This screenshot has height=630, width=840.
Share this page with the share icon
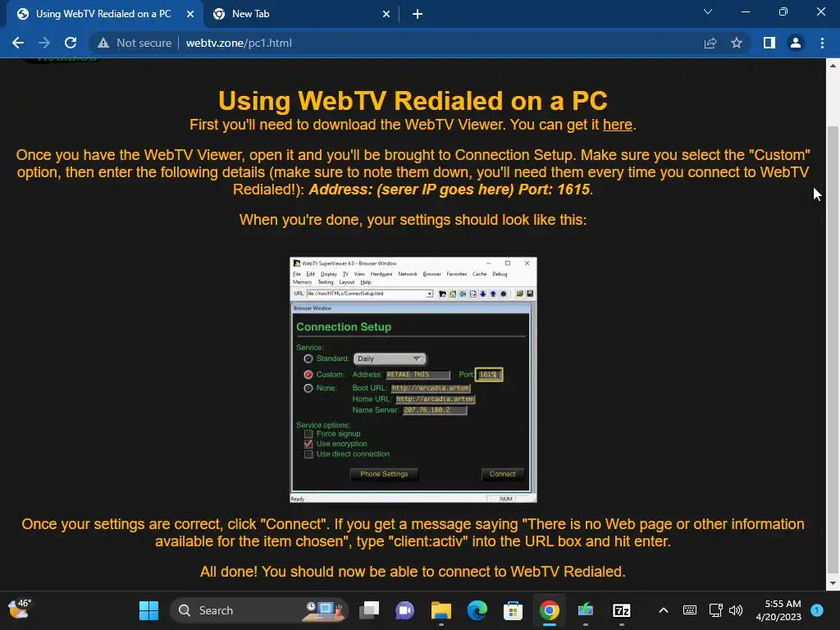click(x=710, y=43)
